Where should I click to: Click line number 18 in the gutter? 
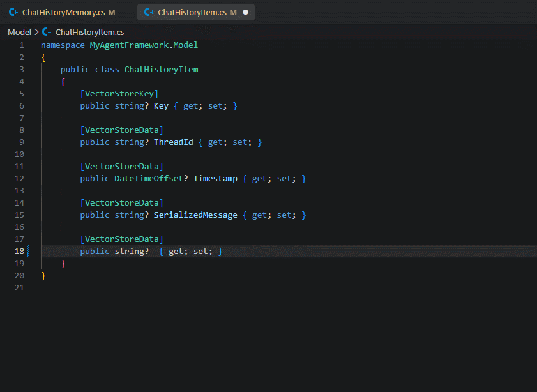click(19, 252)
